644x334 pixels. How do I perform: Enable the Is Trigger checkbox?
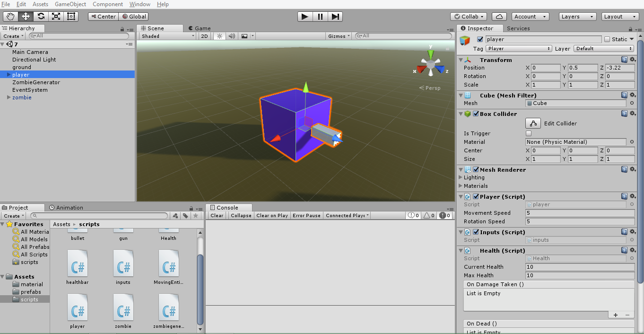pyautogui.click(x=529, y=133)
